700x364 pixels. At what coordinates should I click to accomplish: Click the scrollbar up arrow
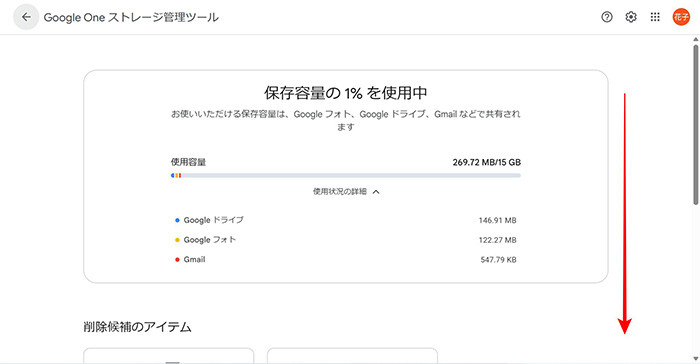696,39
